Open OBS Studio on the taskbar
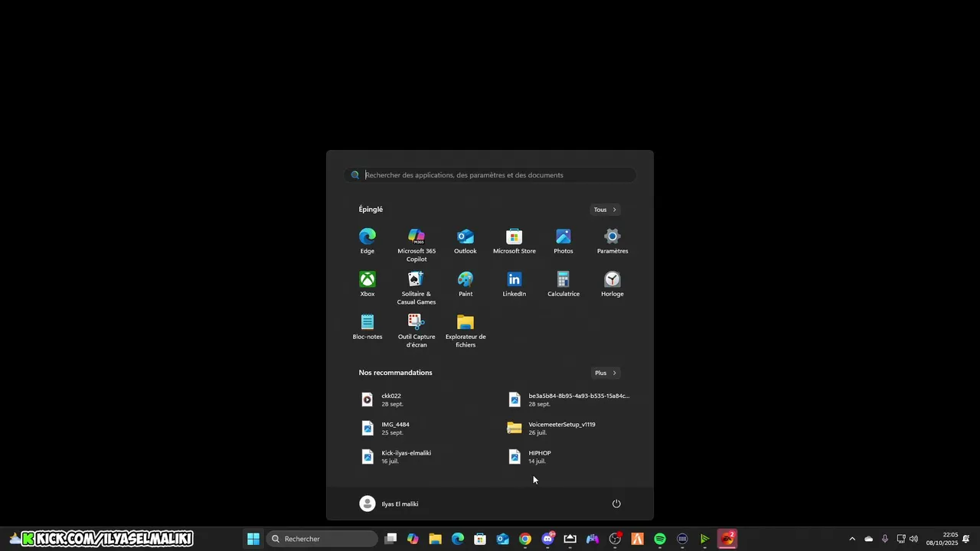The width and height of the screenshot is (980, 551). [x=615, y=539]
